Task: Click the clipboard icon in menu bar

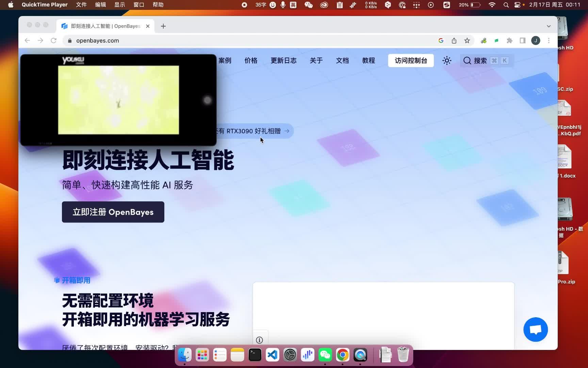Action: (340, 5)
